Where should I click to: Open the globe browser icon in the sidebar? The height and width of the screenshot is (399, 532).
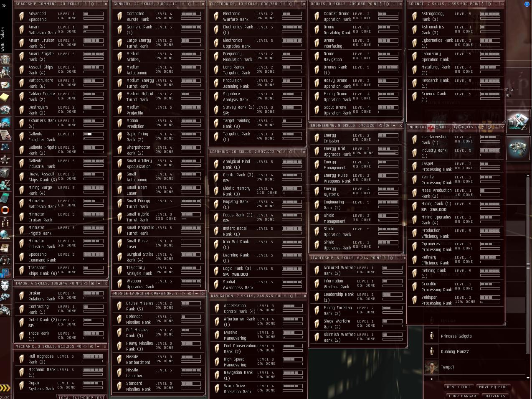tap(5, 235)
